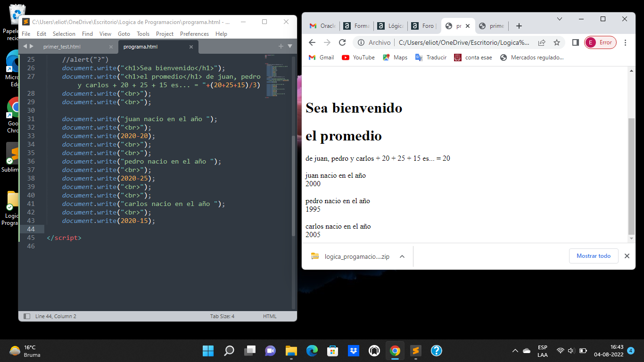This screenshot has width=644, height=362.
Task: Switch to the primer_test.html tab
Action: (x=62, y=47)
